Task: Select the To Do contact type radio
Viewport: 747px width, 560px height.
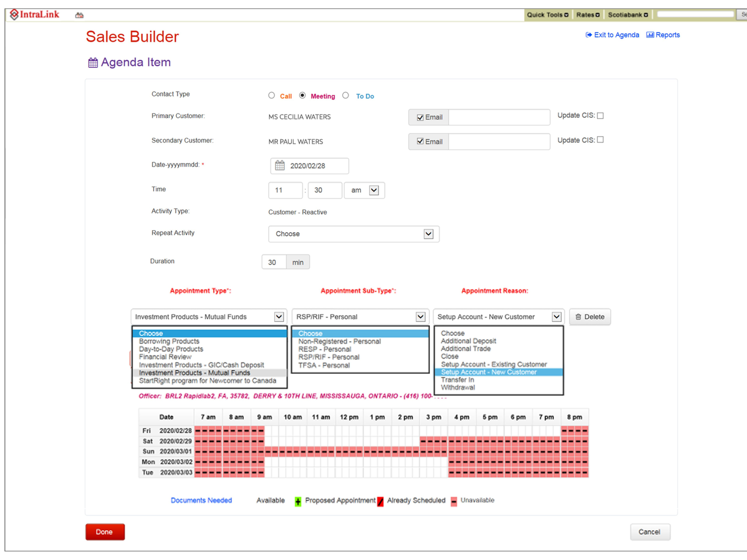Action: coord(346,95)
